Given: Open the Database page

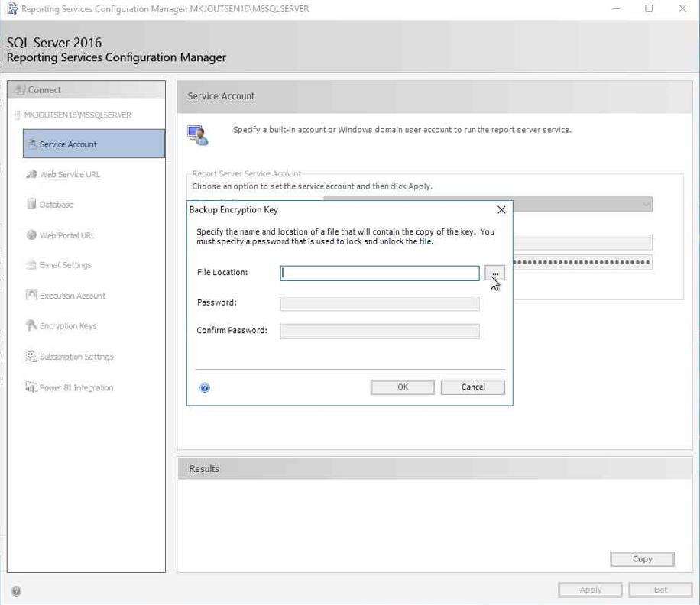Looking at the screenshot, I should 57,205.
